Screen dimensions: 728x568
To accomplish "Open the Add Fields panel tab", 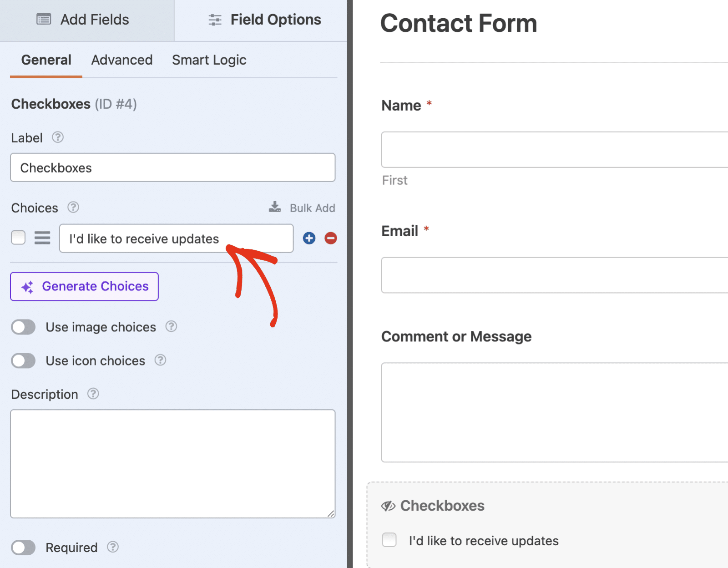I will click(x=87, y=20).
